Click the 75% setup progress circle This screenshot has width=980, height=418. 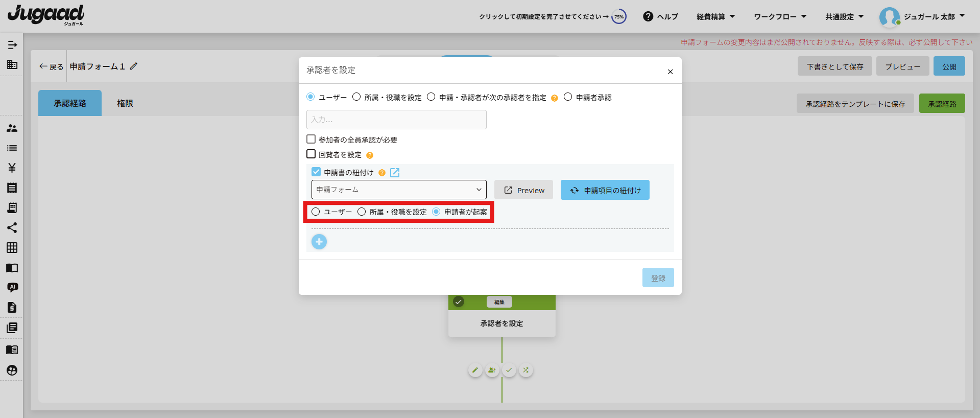[619, 17]
